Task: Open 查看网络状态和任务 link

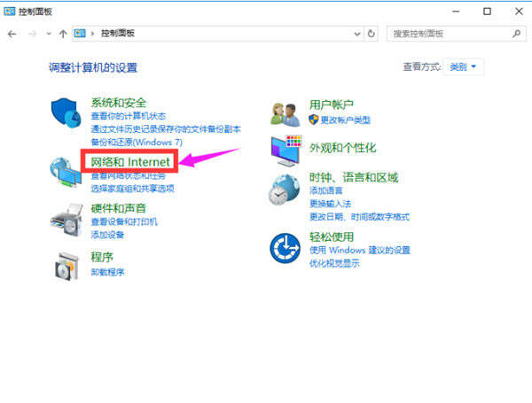Action: click(128, 175)
